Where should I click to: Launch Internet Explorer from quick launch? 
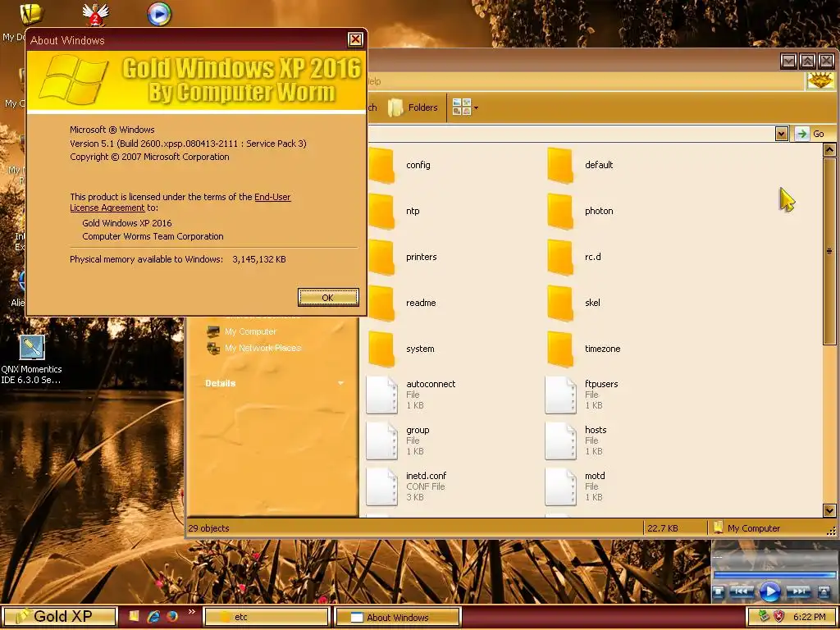coord(153,617)
